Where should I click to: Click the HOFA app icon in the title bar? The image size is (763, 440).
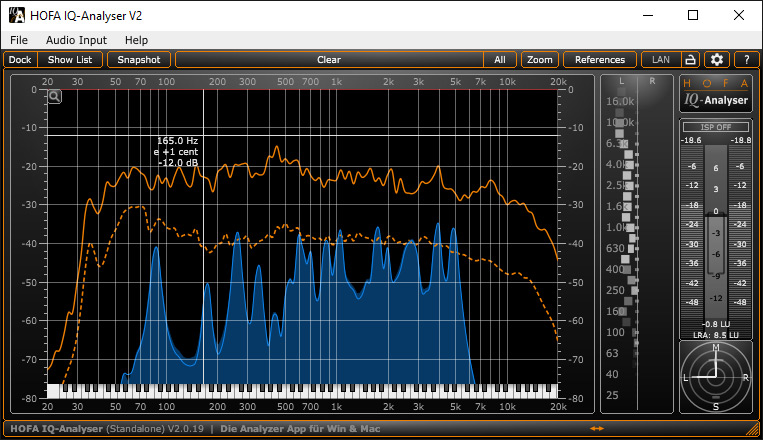[17, 16]
